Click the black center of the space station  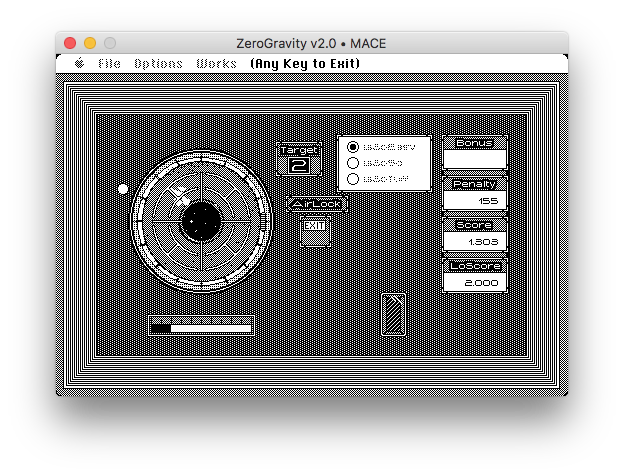click(x=201, y=219)
